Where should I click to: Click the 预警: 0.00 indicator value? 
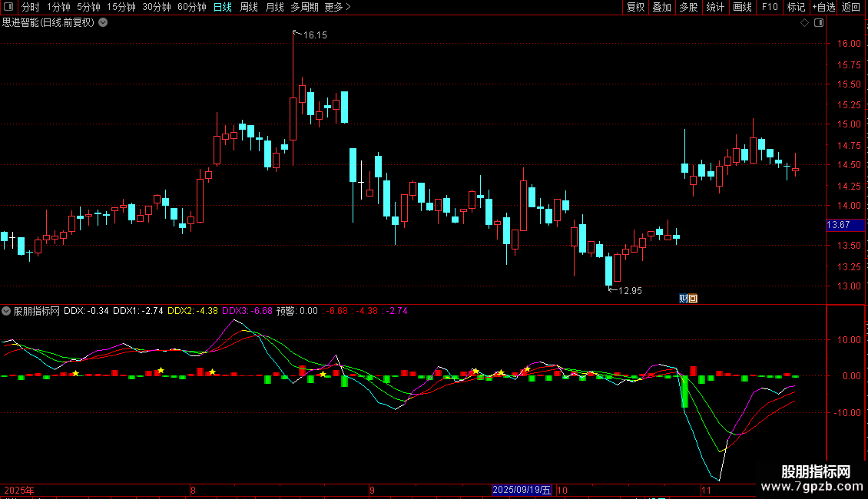(297, 311)
